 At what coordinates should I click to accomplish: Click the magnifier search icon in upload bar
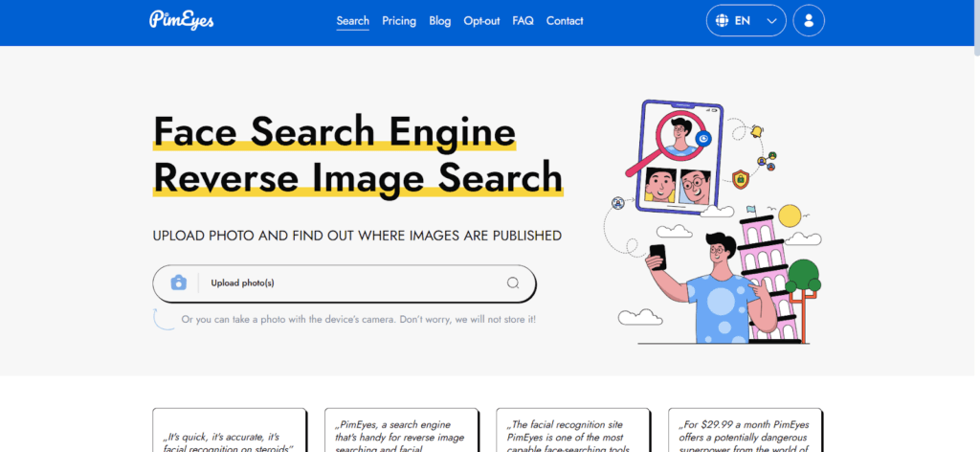tap(513, 283)
